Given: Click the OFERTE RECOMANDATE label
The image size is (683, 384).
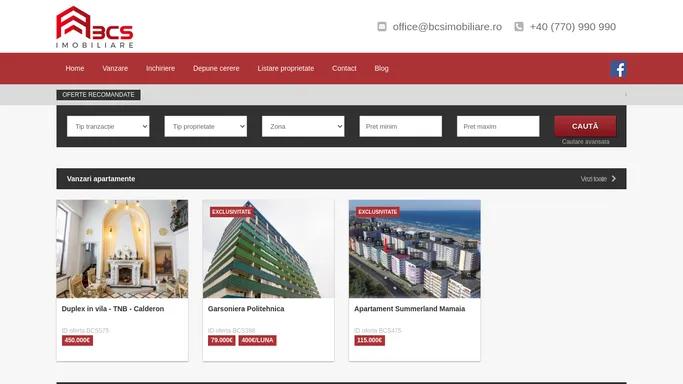Looking at the screenshot, I should pyautogui.click(x=98, y=95).
